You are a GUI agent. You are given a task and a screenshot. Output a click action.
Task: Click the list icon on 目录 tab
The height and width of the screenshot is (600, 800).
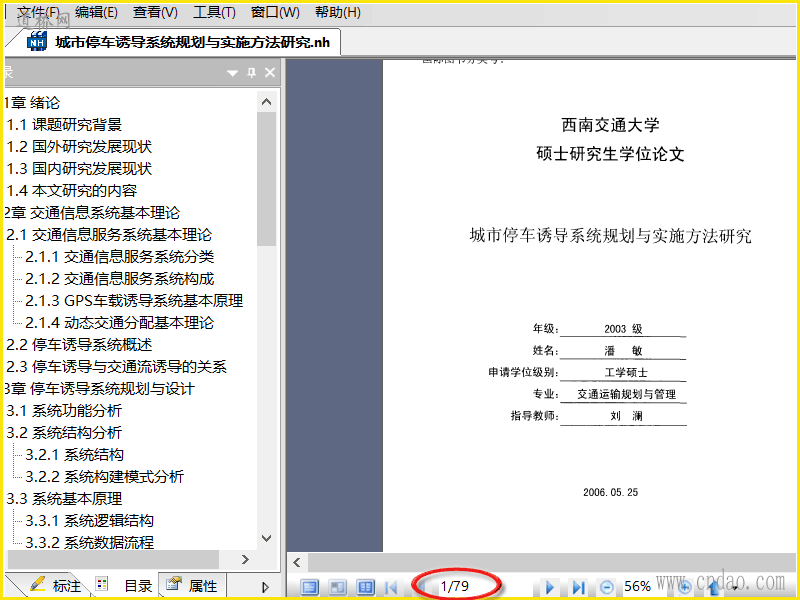(x=102, y=584)
